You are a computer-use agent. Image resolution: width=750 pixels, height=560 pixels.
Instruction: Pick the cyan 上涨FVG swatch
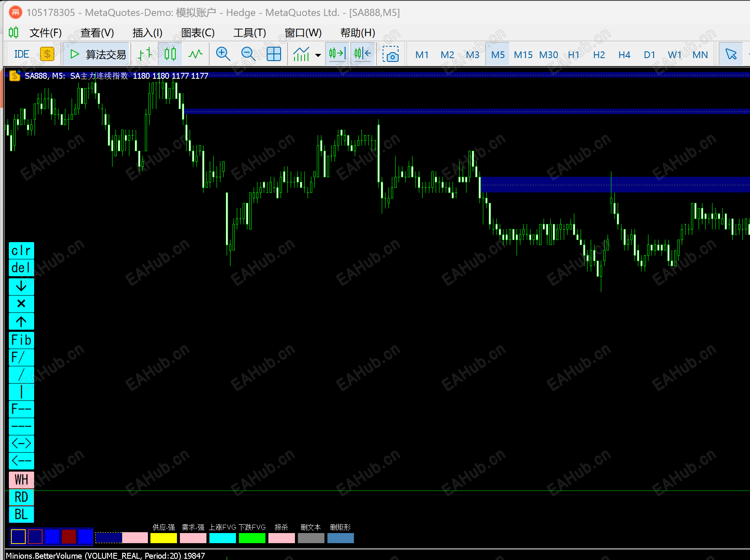pyautogui.click(x=222, y=538)
